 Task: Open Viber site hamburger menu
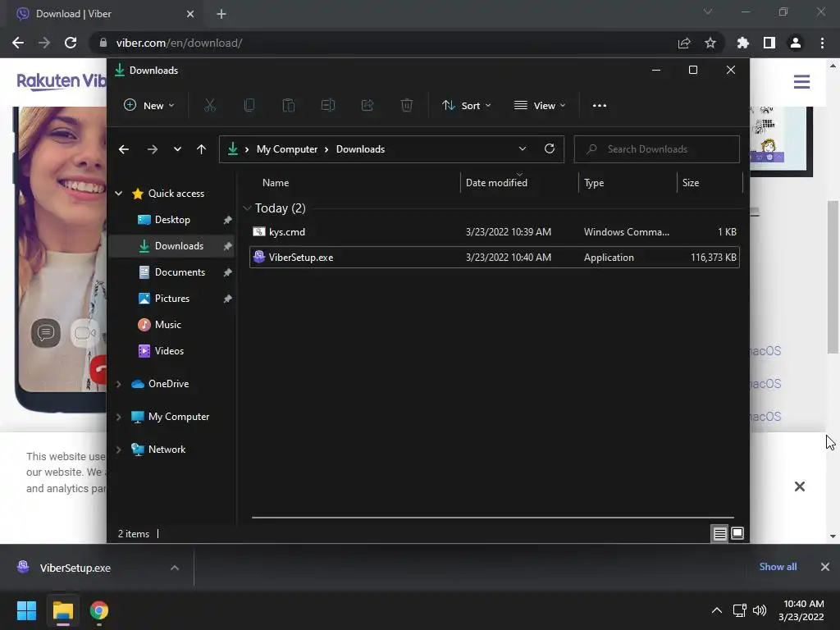tap(801, 82)
